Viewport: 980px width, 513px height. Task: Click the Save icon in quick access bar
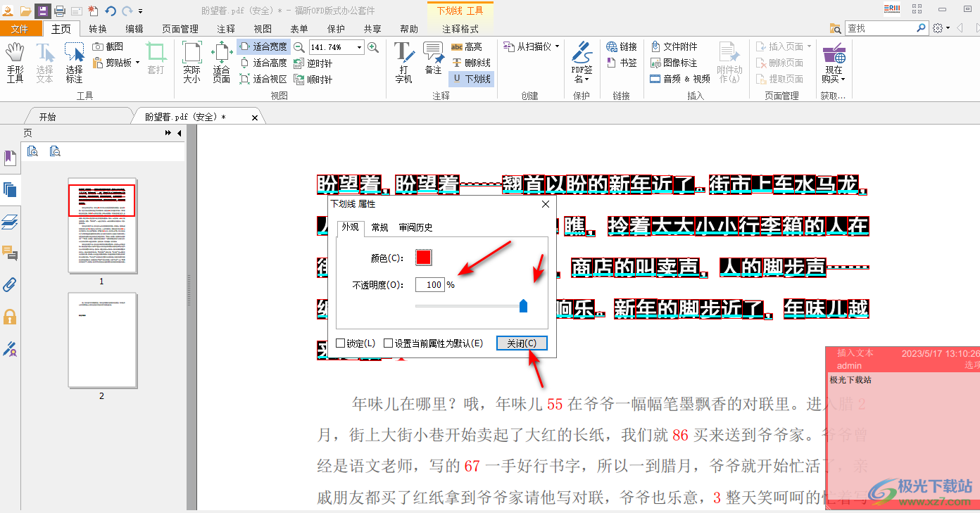[42, 11]
